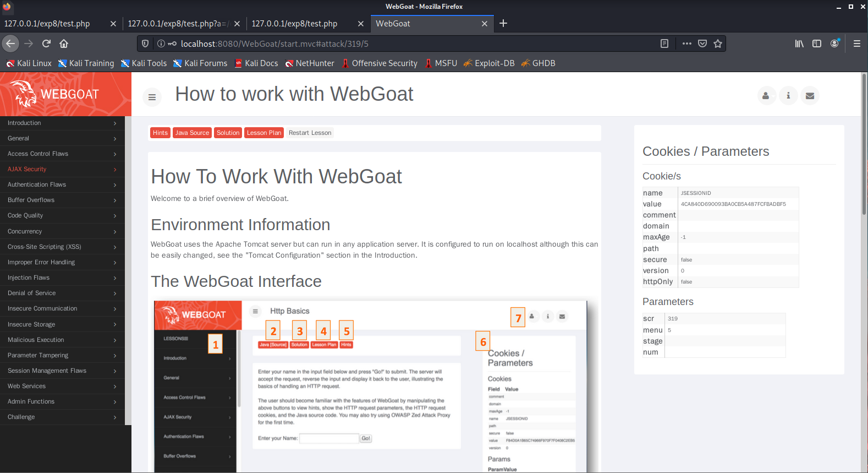
Task: Expand the General menu category
Action: [x=62, y=138]
